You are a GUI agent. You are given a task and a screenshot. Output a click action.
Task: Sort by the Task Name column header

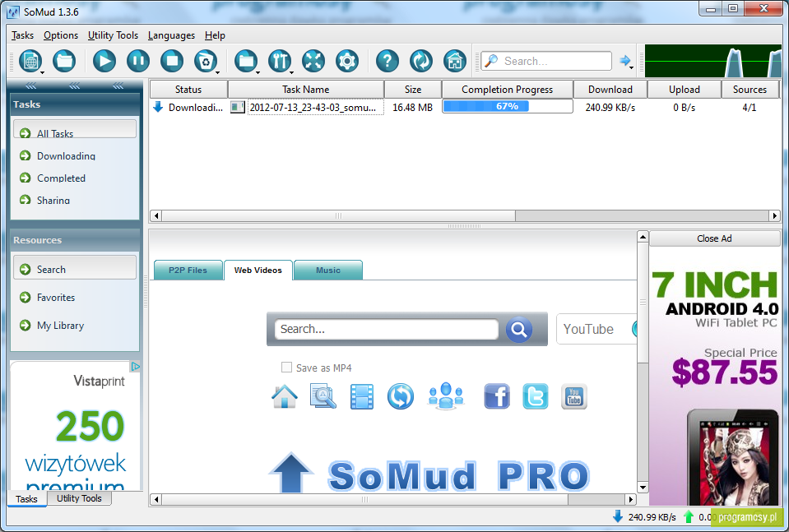306,89
